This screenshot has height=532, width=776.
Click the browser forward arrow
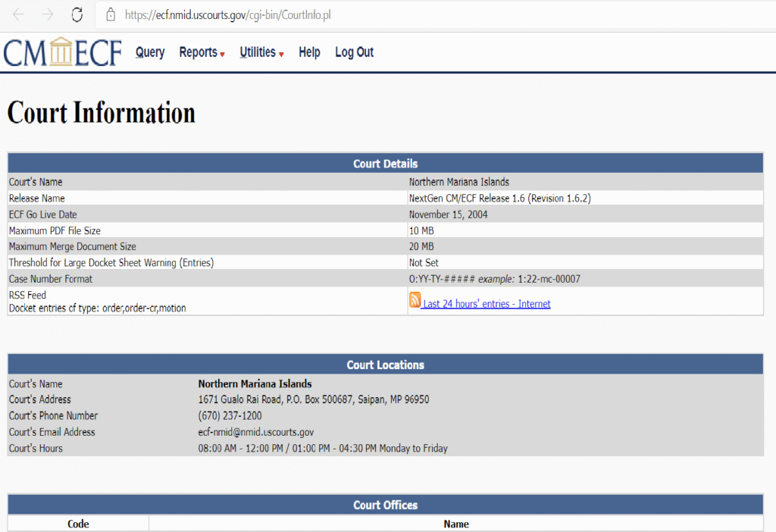(x=48, y=14)
